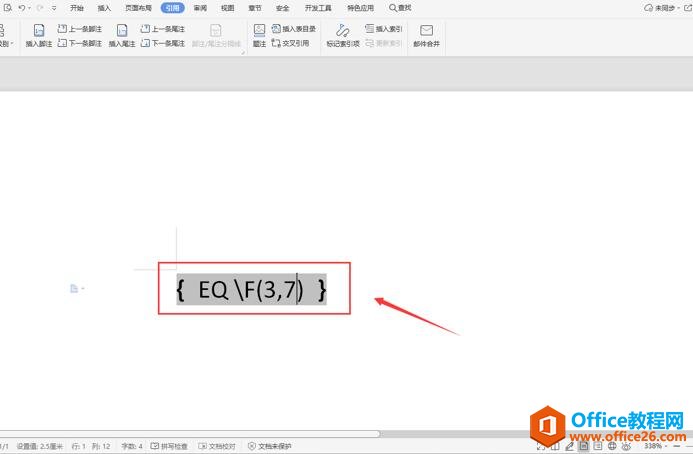Open the footnote/endnote dialog launcher corner
Viewport: 693px width, 454px height.
pyautogui.click(x=243, y=53)
